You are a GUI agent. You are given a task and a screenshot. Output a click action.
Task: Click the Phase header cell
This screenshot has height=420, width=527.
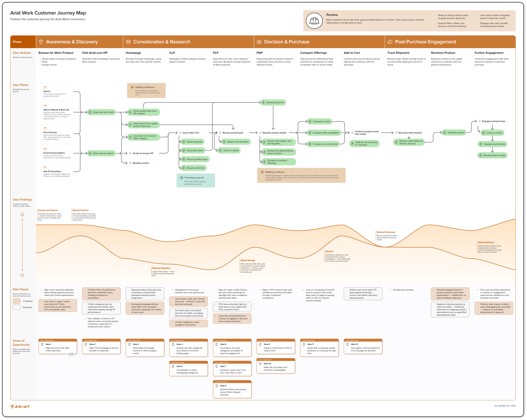(23, 42)
